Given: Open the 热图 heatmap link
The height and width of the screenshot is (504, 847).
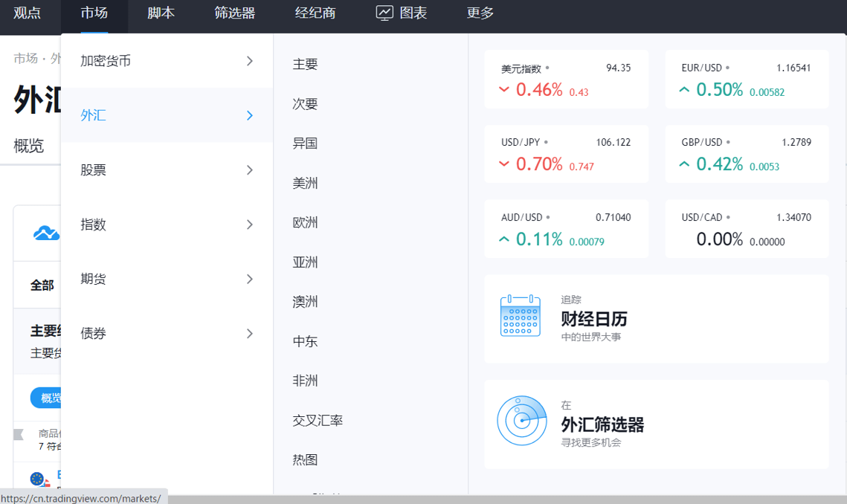Looking at the screenshot, I should (x=306, y=460).
